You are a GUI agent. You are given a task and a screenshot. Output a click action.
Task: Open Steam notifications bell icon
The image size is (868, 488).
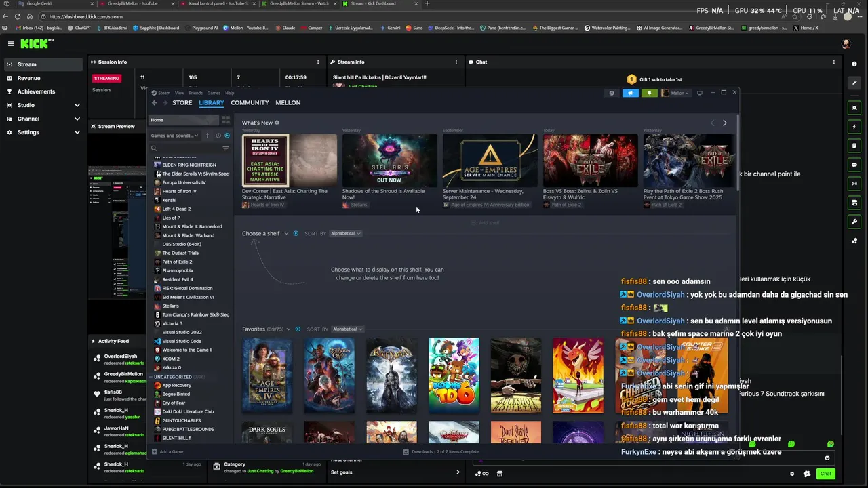(649, 93)
